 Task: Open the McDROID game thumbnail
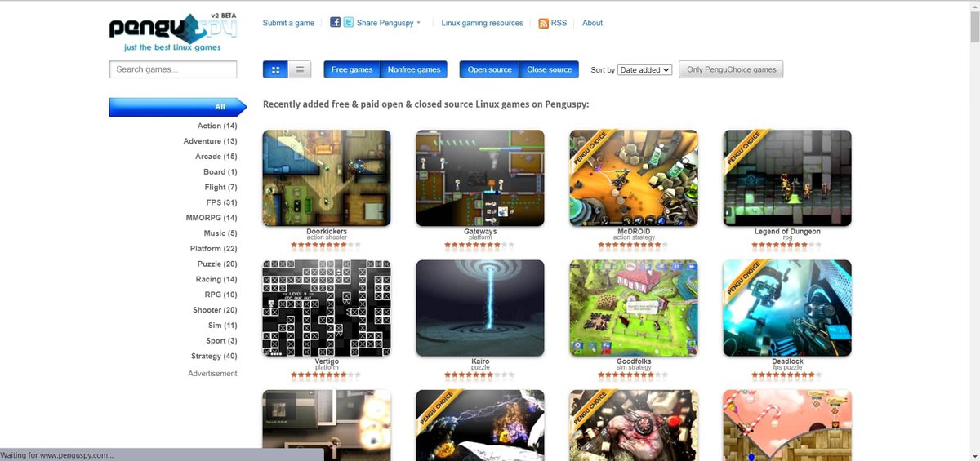click(634, 178)
